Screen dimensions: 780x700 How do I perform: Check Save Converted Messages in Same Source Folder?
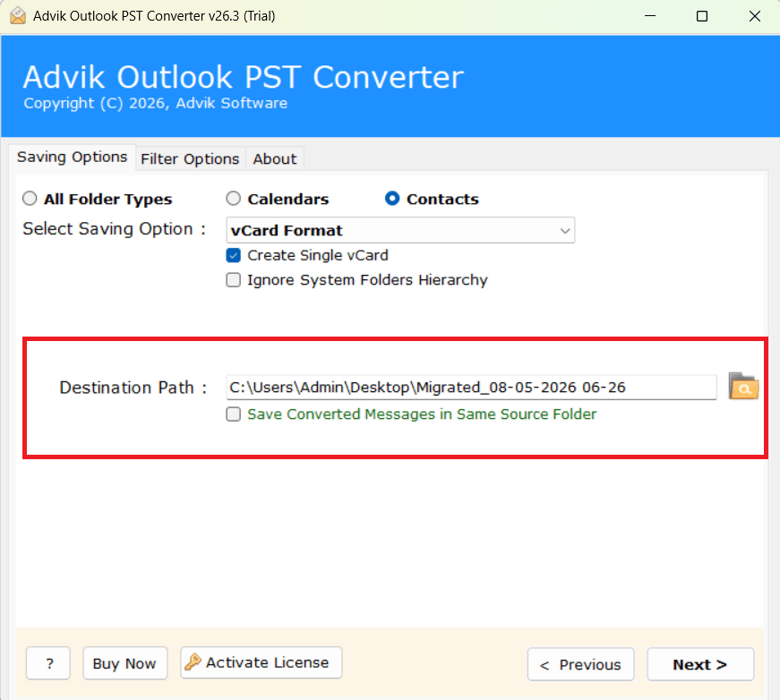pos(234,414)
